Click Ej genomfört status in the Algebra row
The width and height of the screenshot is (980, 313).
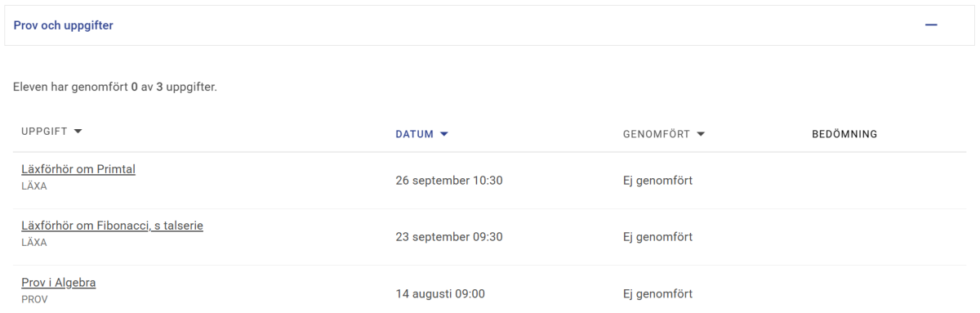tap(657, 293)
